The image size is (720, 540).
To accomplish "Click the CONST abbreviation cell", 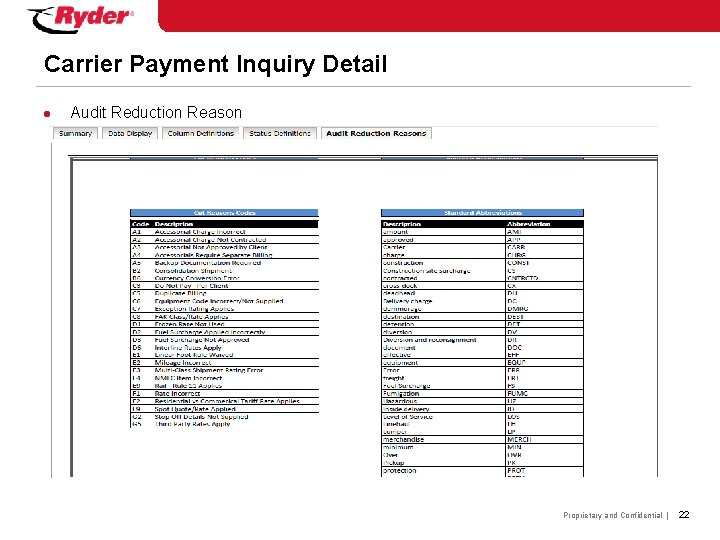I will 545,263.
